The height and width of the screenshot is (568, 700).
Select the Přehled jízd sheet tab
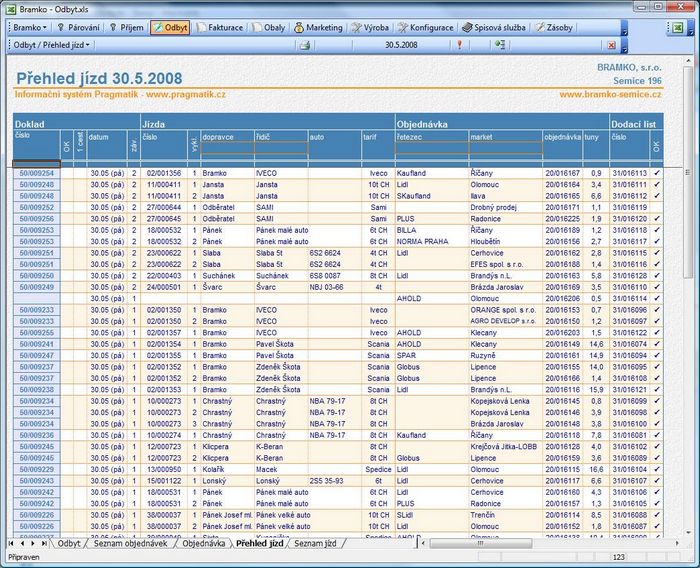pos(259,543)
